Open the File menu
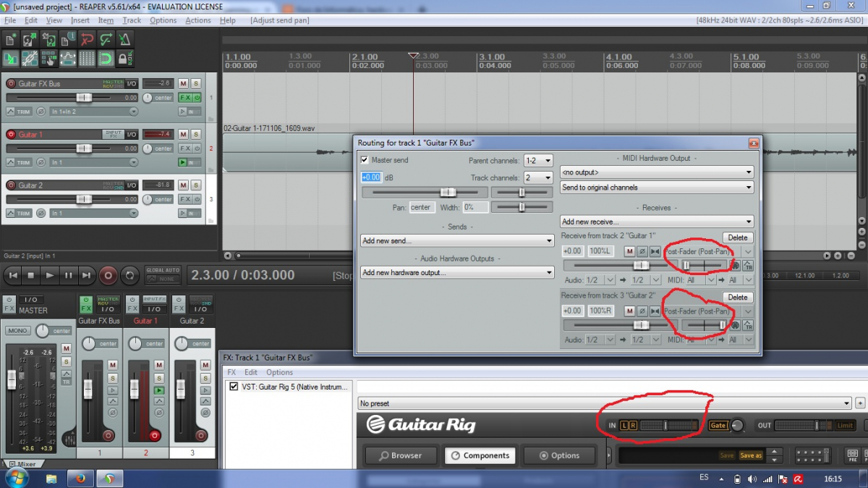Screen dimensions: 868x488 [10, 20]
